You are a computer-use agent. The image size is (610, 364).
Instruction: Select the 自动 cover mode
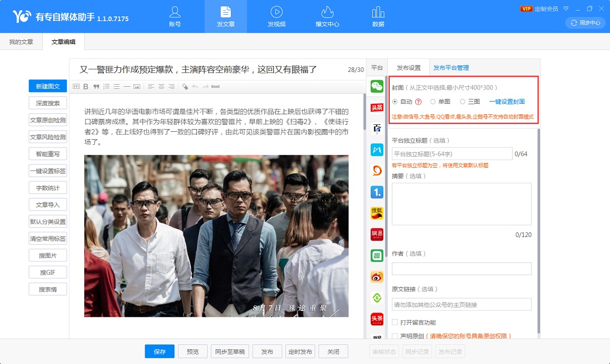pyautogui.click(x=395, y=102)
